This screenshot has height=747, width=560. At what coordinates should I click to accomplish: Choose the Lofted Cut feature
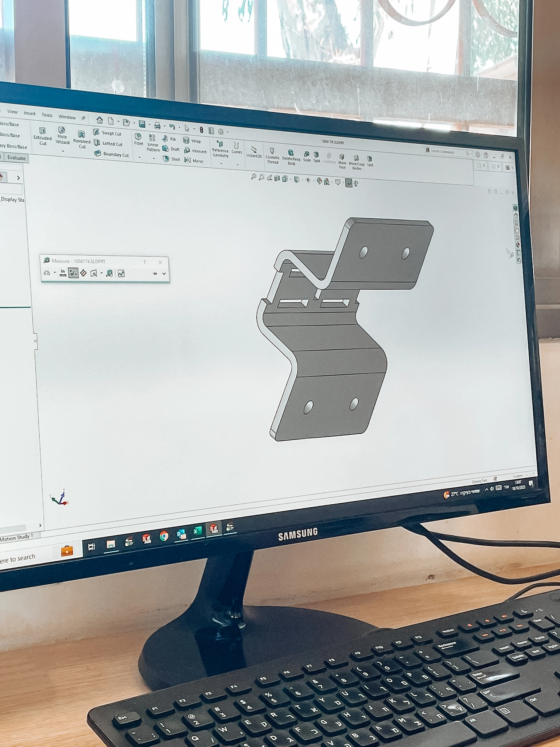click(x=108, y=143)
